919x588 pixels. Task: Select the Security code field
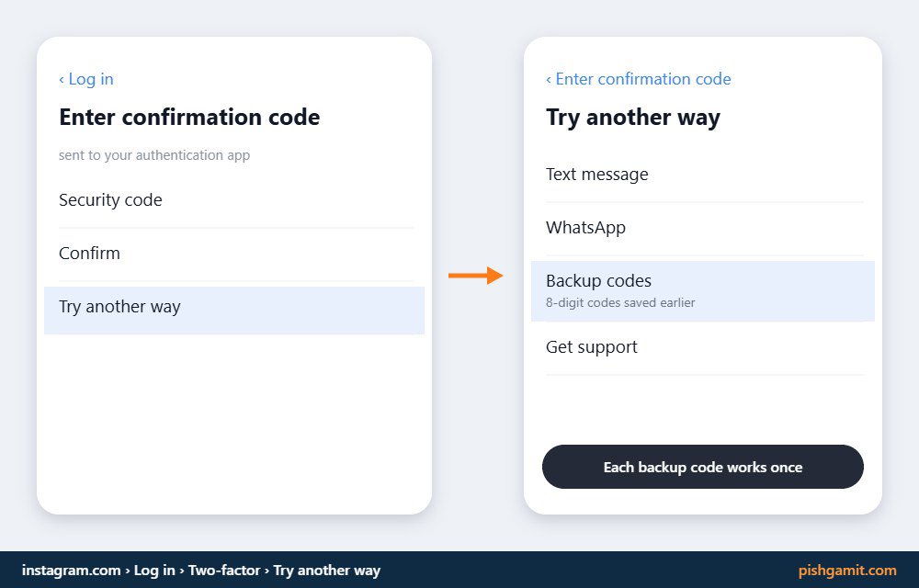[x=236, y=200]
